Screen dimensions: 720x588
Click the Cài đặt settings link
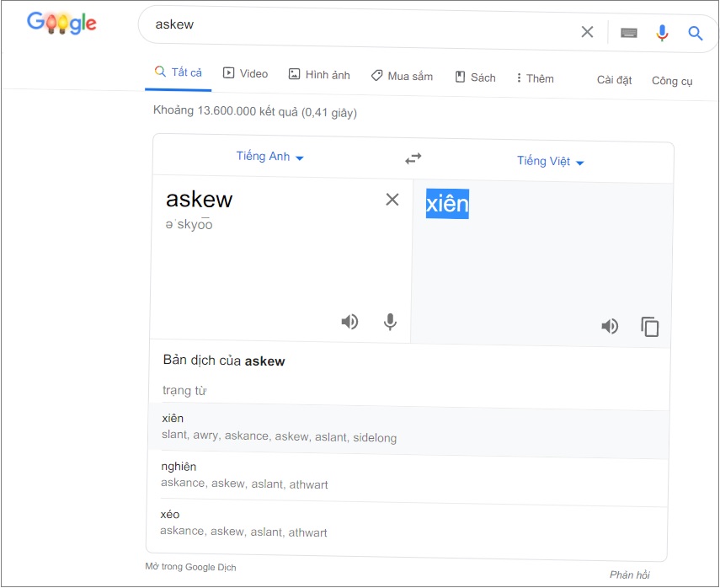pyautogui.click(x=614, y=80)
